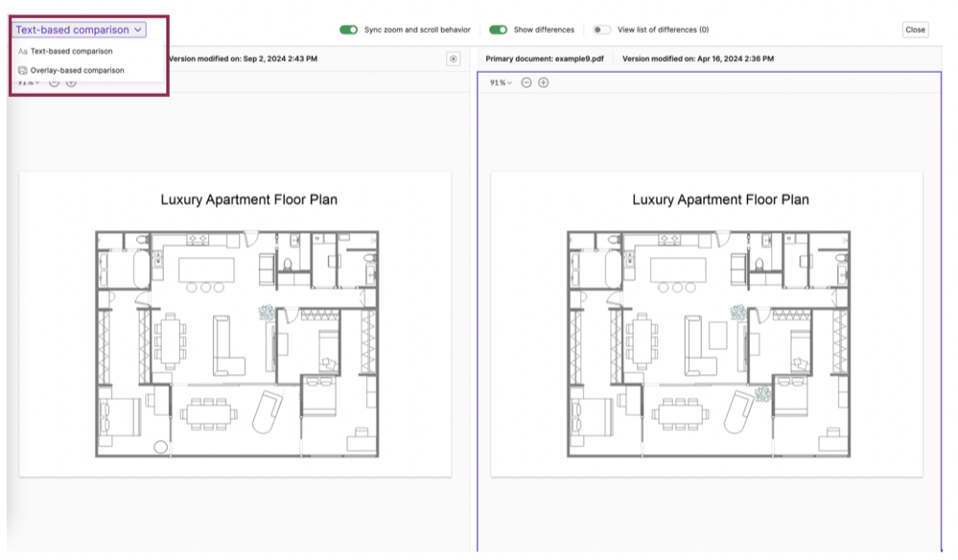The height and width of the screenshot is (560, 958).
Task: Toggle Sync zoom and scroll behavior
Action: click(x=348, y=30)
